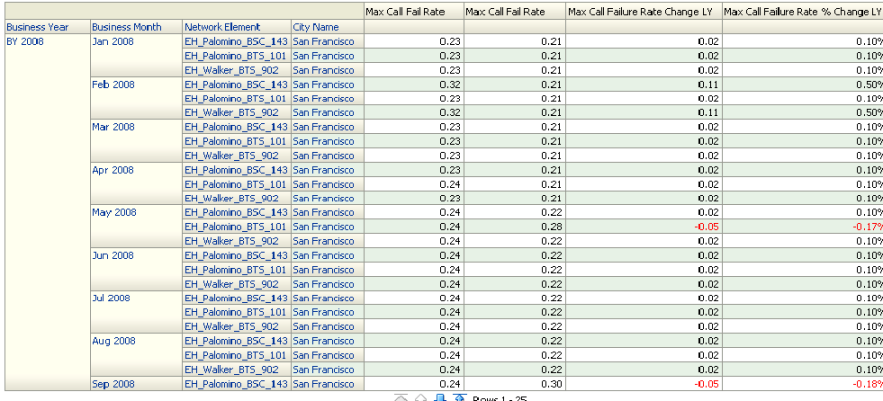Screen dimensions: 883x401
Task: Select the 0.32 value for Feb EH_Walker_BTS_902
Action: (451, 113)
